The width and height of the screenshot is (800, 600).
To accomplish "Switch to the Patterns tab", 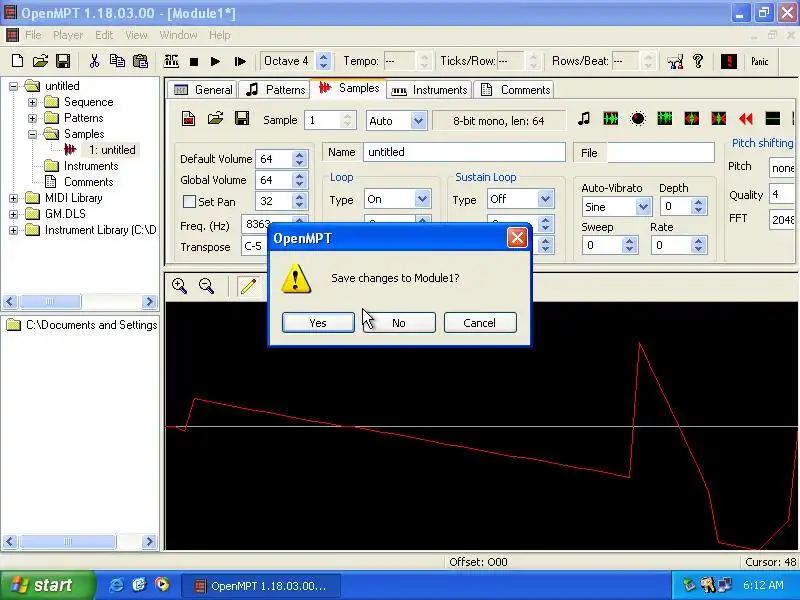I will pyautogui.click(x=276, y=90).
